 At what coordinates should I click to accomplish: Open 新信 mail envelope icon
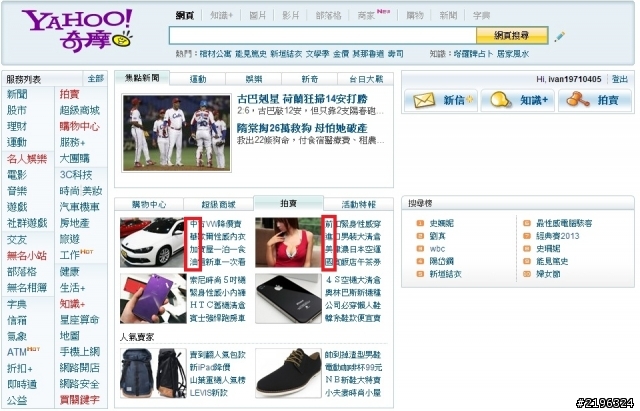point(424,100)
